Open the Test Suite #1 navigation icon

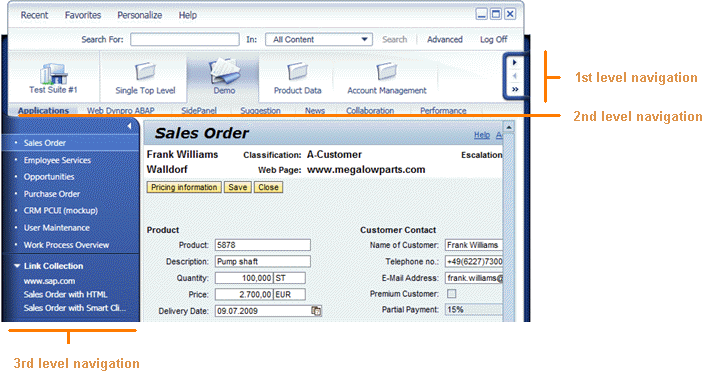tap(53, 74)
